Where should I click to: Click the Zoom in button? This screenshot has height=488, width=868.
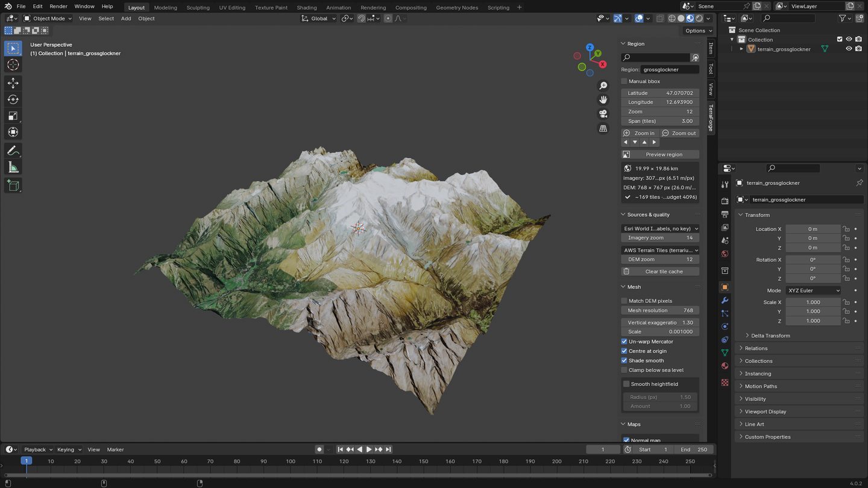tap(640, 133)
